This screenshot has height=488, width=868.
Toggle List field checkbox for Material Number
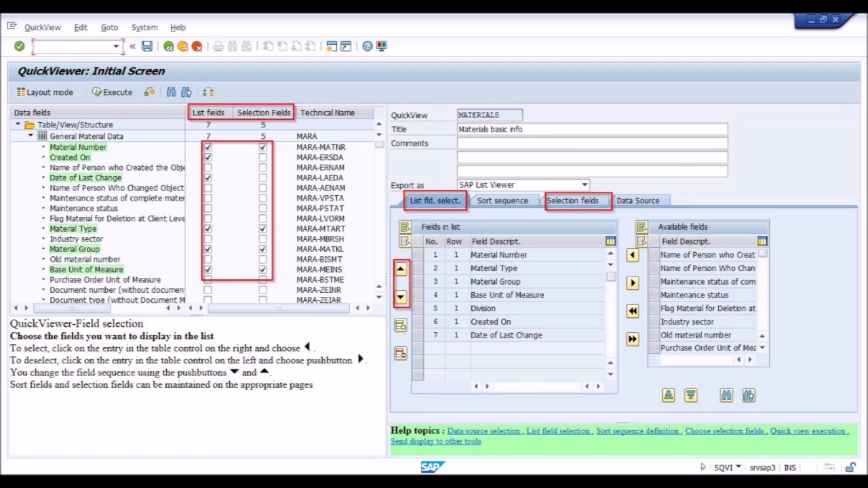pos(208,147)
